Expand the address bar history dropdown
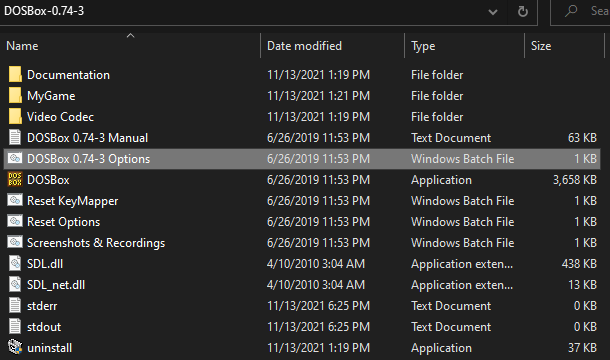 point(493,12)
